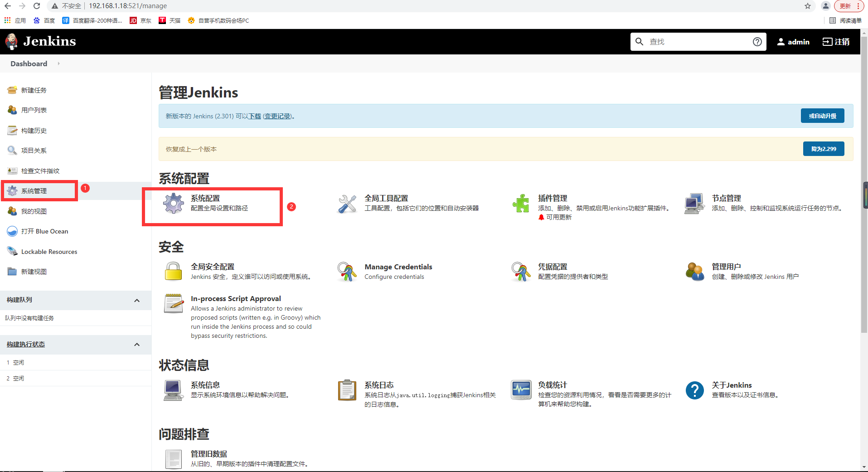
Task: Open Lockable Resources icon
Action: coord(12,251)
